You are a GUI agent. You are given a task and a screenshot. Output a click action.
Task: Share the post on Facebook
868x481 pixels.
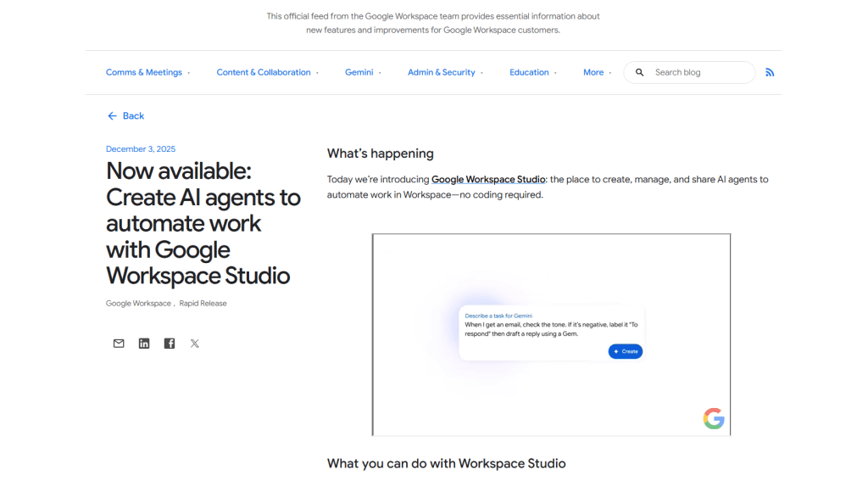(x=170, y=344)
